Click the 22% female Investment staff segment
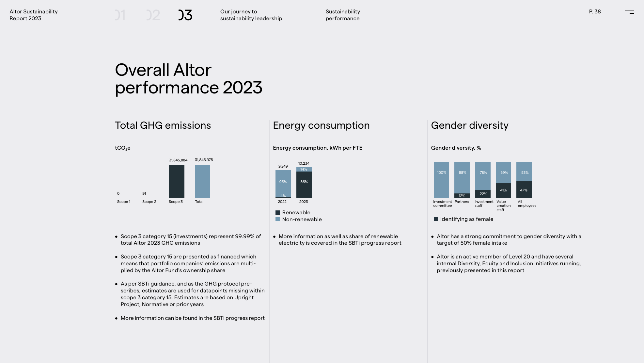Image resolution: width=644 pixels, height=363 pixels. click(482, 194)
